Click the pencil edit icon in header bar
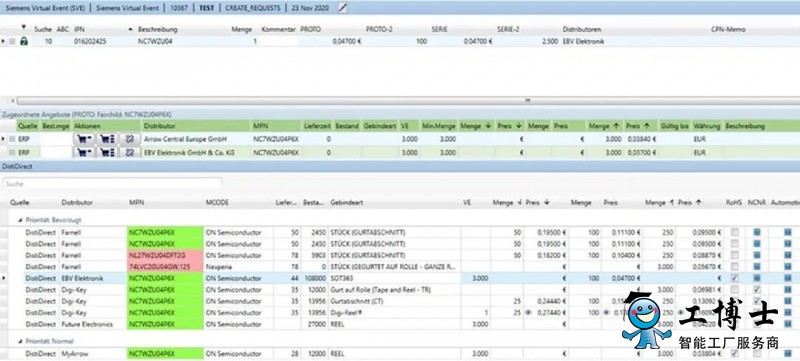The width and height of the screenshot is (800, 361). point(343,8)
